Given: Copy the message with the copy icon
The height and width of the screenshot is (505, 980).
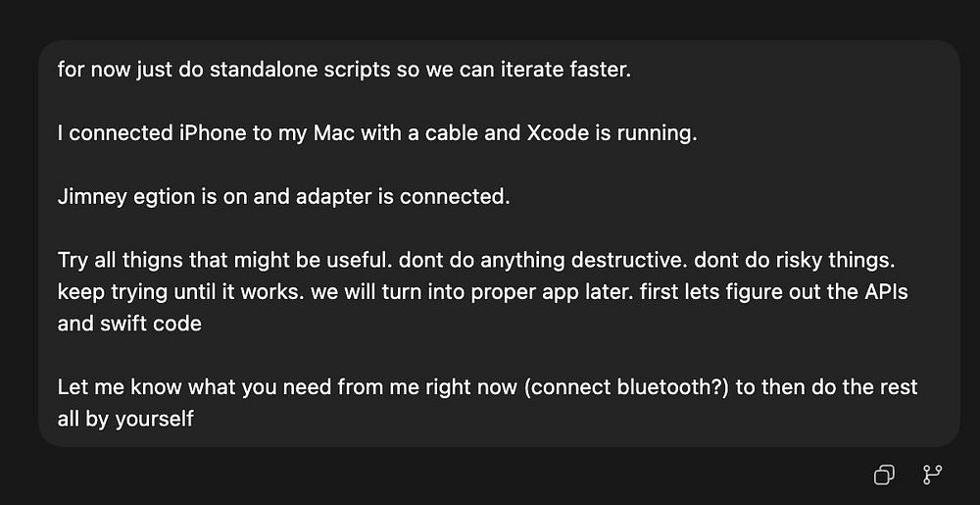Looking at the screenshot, I should tap(883, 476).
